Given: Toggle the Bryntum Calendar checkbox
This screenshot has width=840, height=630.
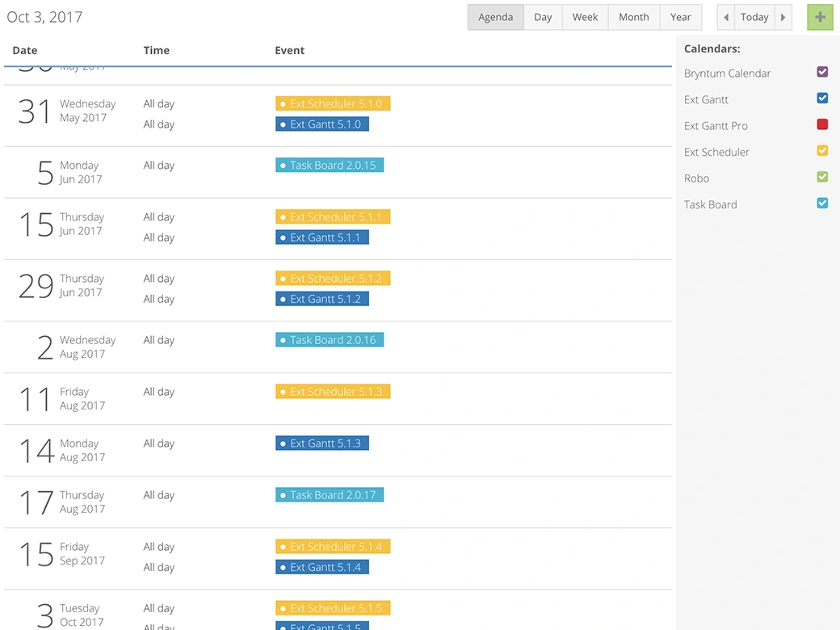Looking at the screenshot, I should [x=822, y=72].
